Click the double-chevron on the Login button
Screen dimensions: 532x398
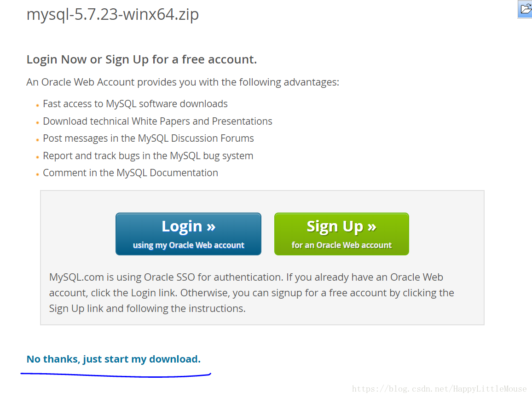click(x=211, y=227)
